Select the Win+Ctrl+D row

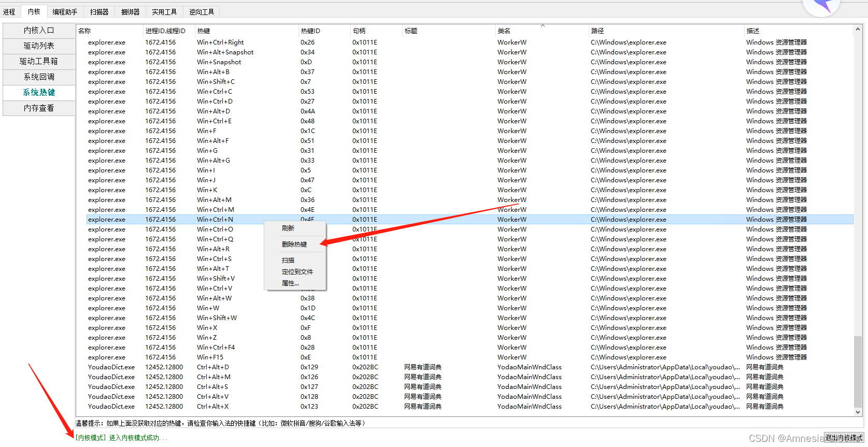coord(469,102)
